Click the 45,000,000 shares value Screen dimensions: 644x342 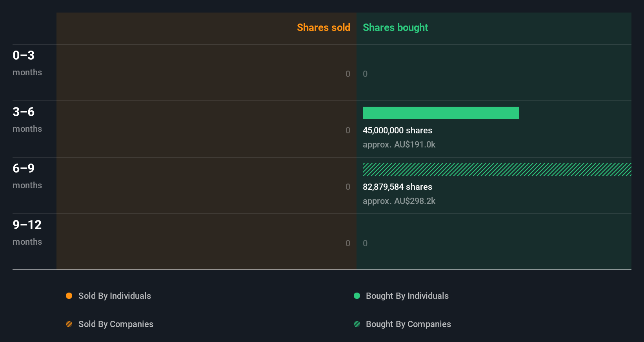click(x=397, y=130)
